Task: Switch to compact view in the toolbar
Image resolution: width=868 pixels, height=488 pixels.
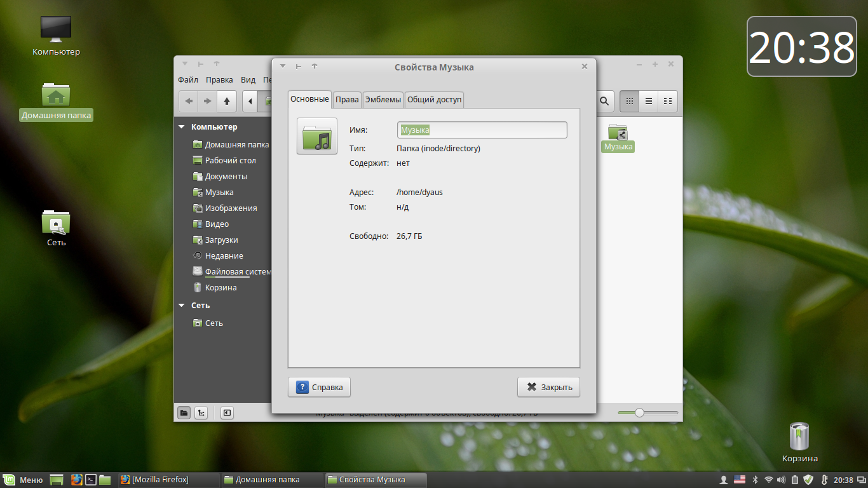Action: 667,101
